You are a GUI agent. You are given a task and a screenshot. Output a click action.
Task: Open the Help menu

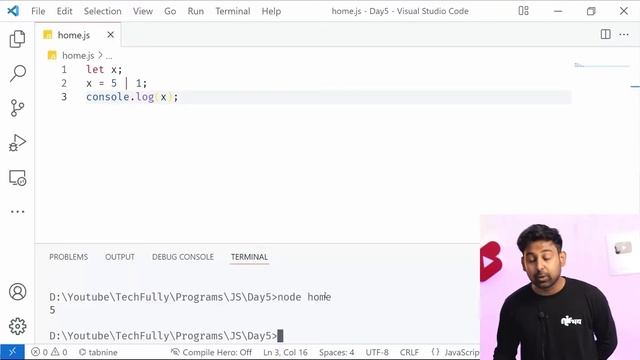coord(271,11)
